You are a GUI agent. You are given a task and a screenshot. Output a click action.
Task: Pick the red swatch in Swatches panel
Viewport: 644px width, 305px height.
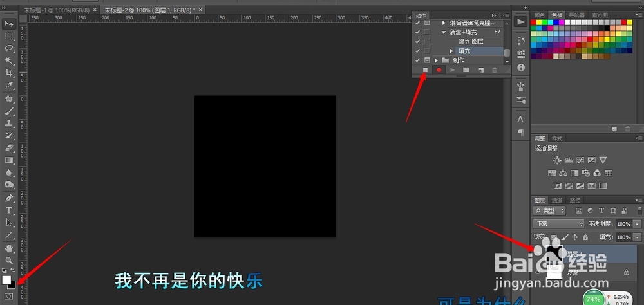tap(534, 22)
